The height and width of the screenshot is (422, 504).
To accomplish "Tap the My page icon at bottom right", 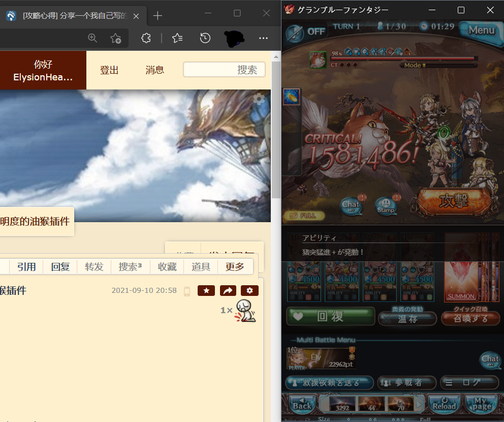I will [481, 404].
